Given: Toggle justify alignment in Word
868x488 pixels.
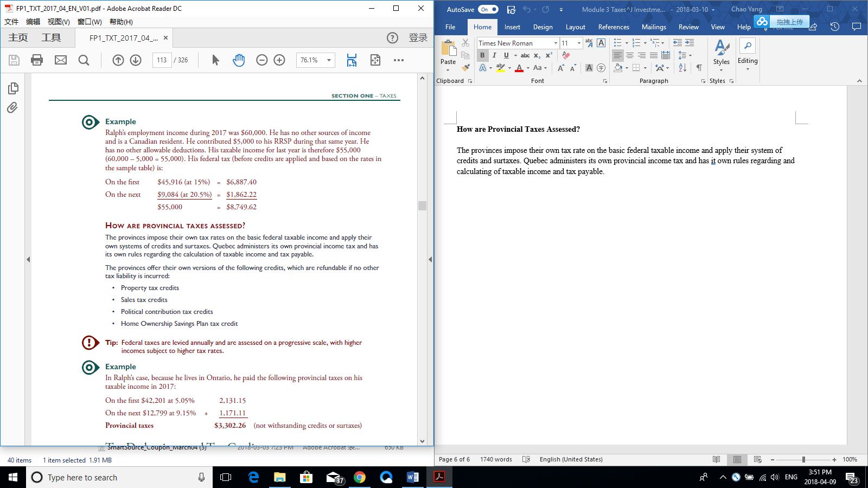Looking at the screenshot, I should pos(654,55).
